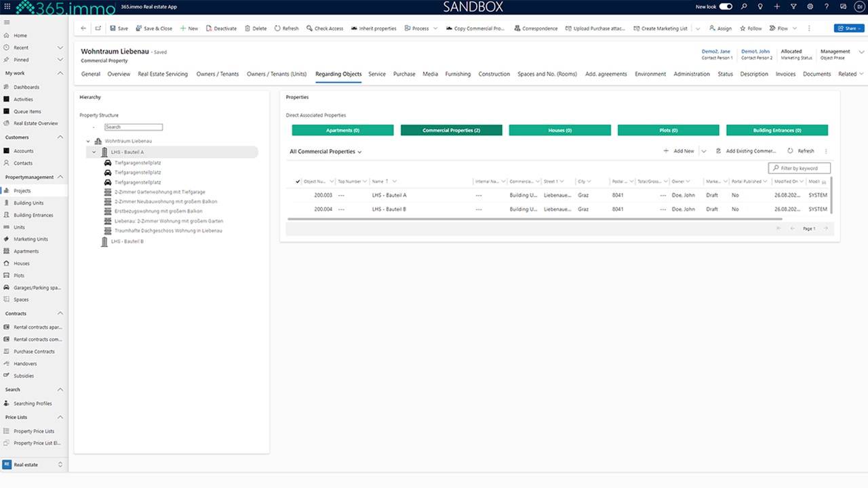
Task: Click the hierarchy Search field
Action: (134, 127)
